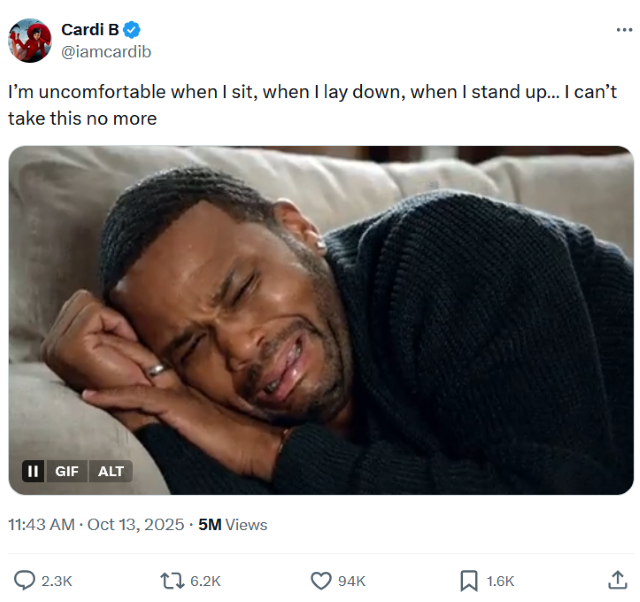Click the 1.6K bookmarks count

coord(500,581)
